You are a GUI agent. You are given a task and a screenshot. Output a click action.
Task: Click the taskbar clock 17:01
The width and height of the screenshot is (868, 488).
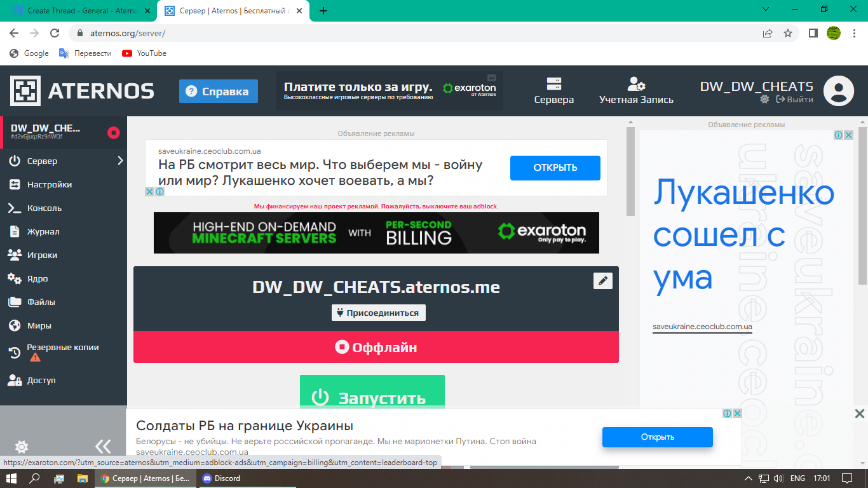click(822, 478)
